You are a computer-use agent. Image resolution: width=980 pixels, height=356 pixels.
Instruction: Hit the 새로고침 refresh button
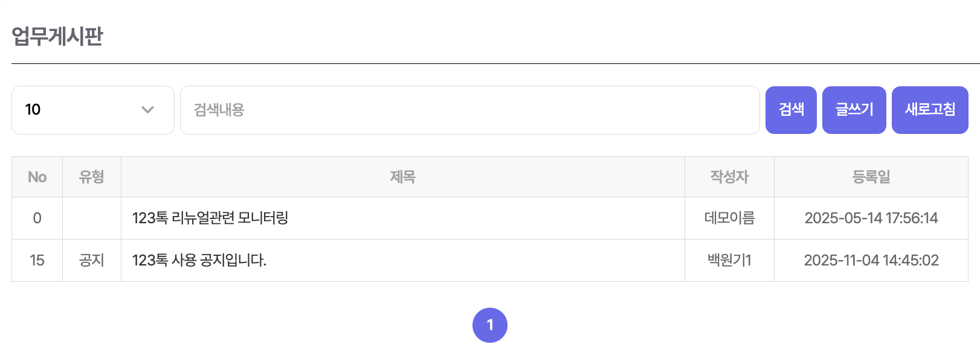(x=929, y=110)
